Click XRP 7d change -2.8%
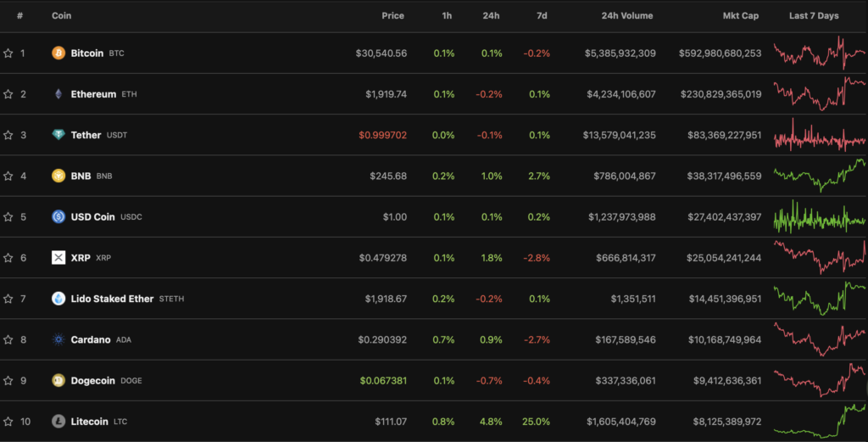Image resolution: width=868 pixels, height=442 pixels. click(537, 258)
